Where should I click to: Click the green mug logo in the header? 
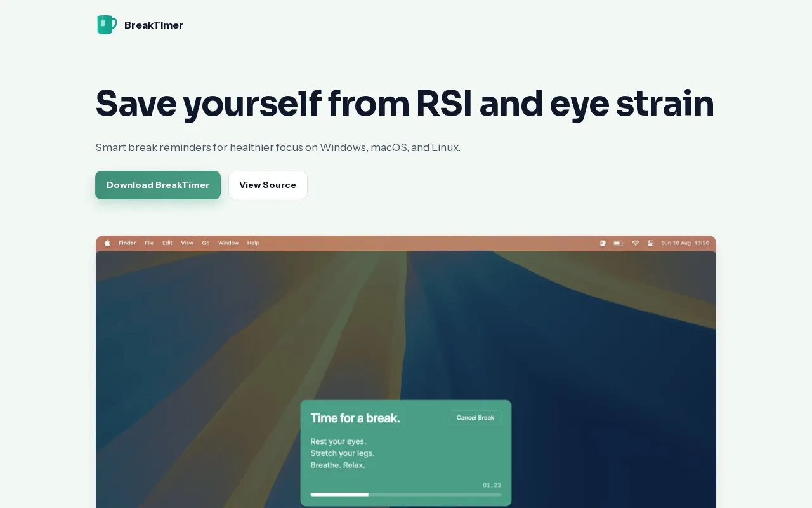[x=107, y=25]
